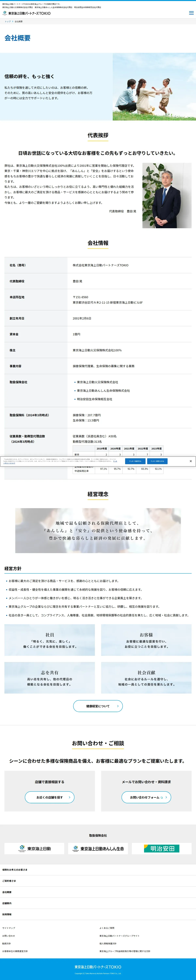Accept cookies with クッキーを受け入れる button
The height and width of the screenshot is (980, 196).
pos(157,461)
